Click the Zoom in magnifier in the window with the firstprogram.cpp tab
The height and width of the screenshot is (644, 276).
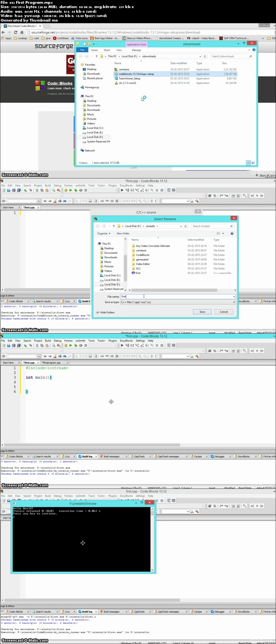[140, 356]
